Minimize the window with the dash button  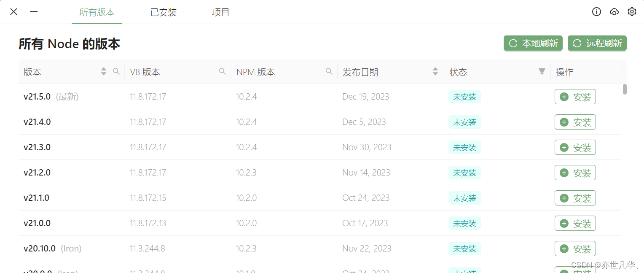34,12
